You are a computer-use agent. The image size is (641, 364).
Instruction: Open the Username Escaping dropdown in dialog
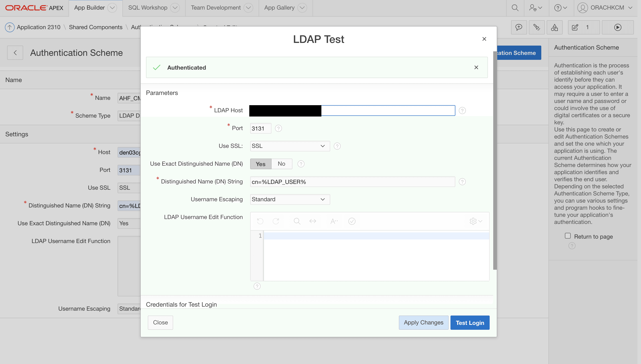(290, 199)
